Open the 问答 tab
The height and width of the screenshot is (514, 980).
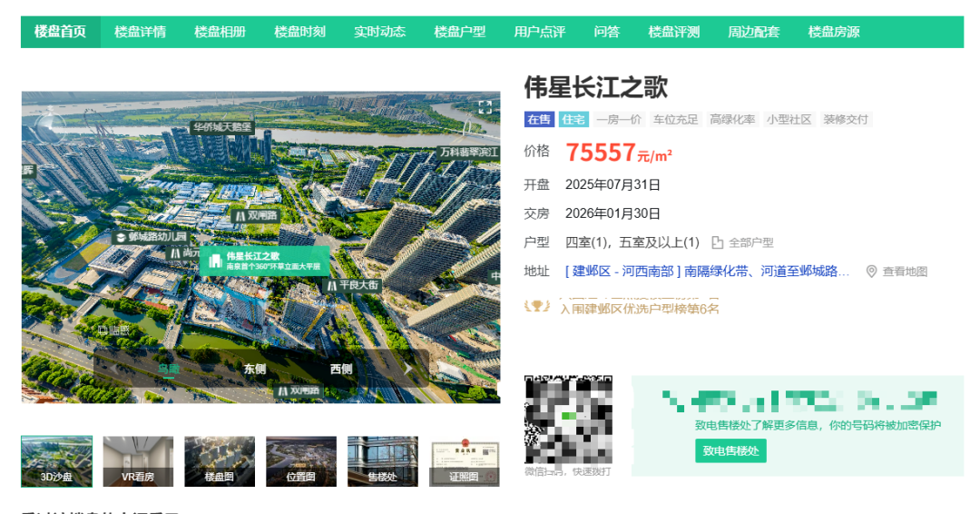(x=607, y=32)
